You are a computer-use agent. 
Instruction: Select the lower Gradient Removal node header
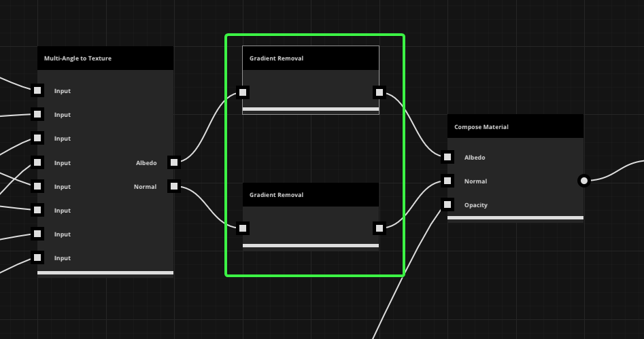pos(310,195)
